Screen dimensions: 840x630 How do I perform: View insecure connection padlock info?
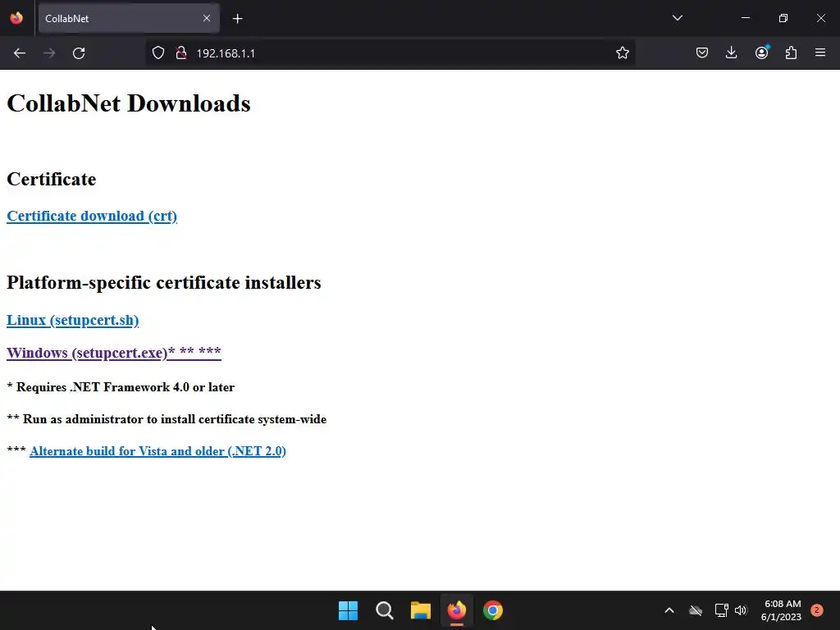coord(181,53)
